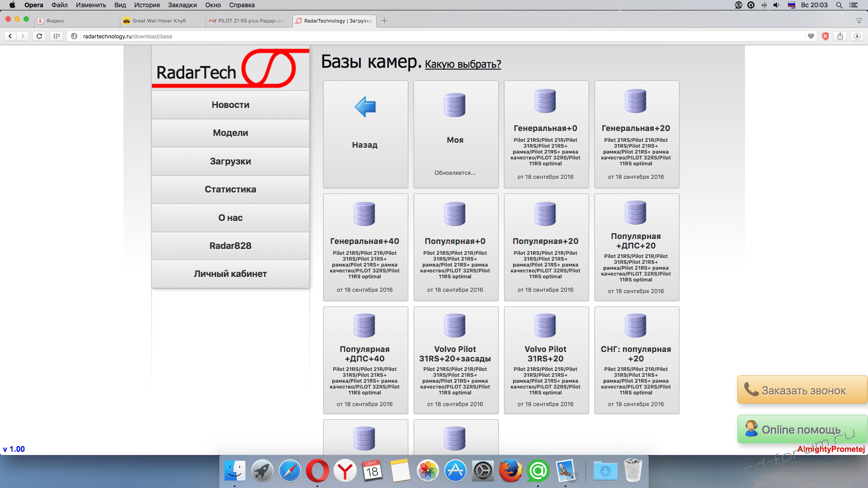Image resolution: width=868 pixels, height=488 pixels.
Task: Open the Статистика sidebar section
Action: [231, 189]
